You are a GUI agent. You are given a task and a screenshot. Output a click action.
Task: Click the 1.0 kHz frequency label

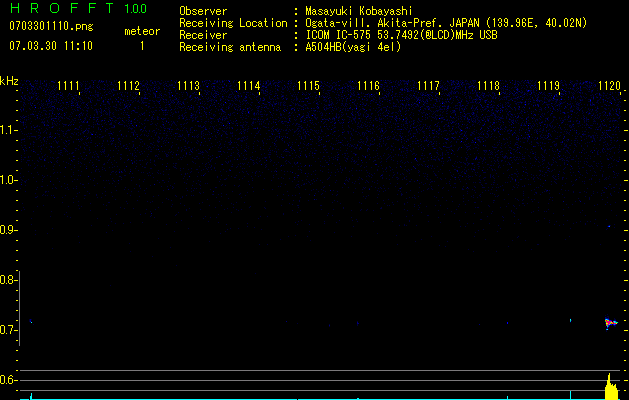[x=8, y=180]
